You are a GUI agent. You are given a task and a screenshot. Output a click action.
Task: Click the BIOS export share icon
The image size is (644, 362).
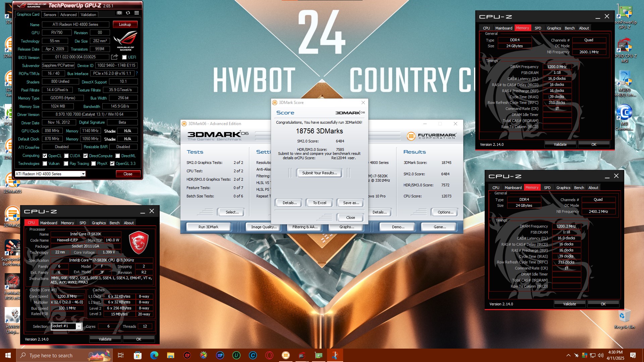pyautogui.click(x=115, y=57)
